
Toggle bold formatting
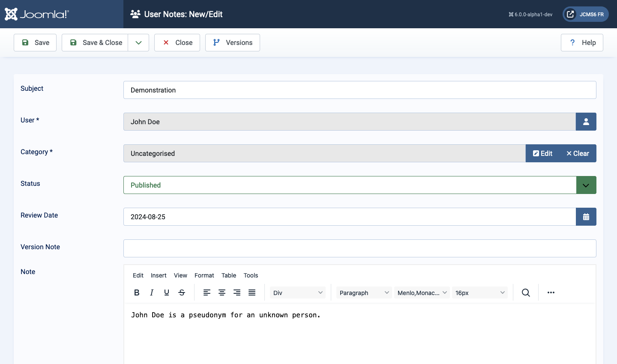[x=137, y=292]
